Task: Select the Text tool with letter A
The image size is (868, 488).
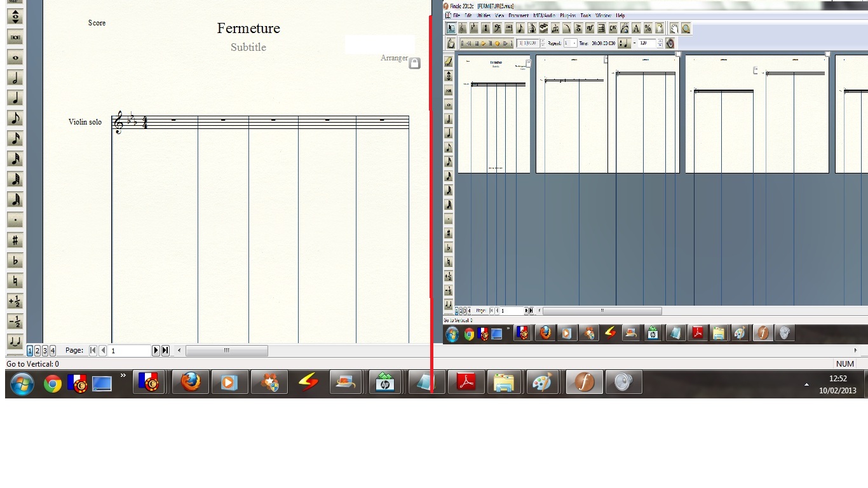Action: 636,28
